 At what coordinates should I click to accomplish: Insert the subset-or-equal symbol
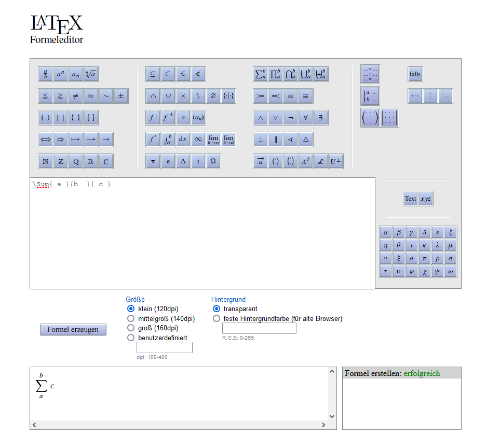[152, 74]
